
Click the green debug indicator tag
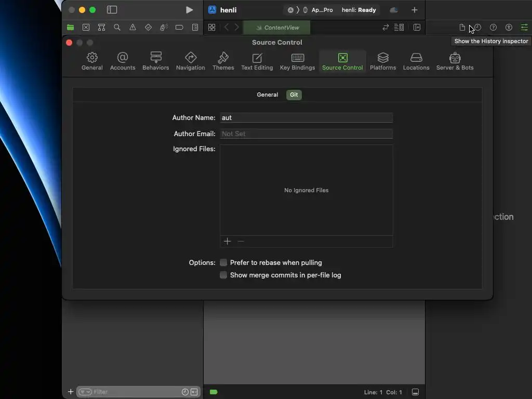(214, 392)
